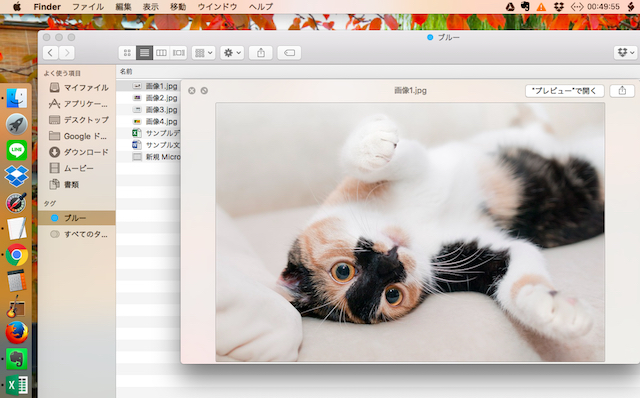
Task: Open LINE from the Dock
Action: pyautogui.click(x=17, y=150)
